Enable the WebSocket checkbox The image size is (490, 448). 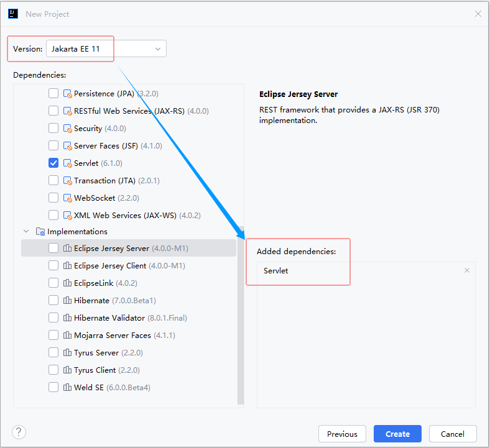[53, 198]
